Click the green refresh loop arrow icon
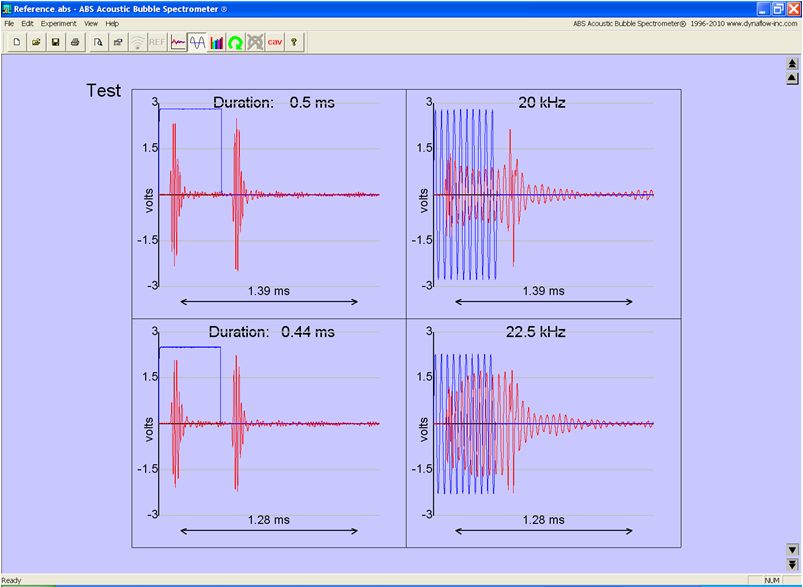Viewport: 803px width, 587px height. pos(236,42)
